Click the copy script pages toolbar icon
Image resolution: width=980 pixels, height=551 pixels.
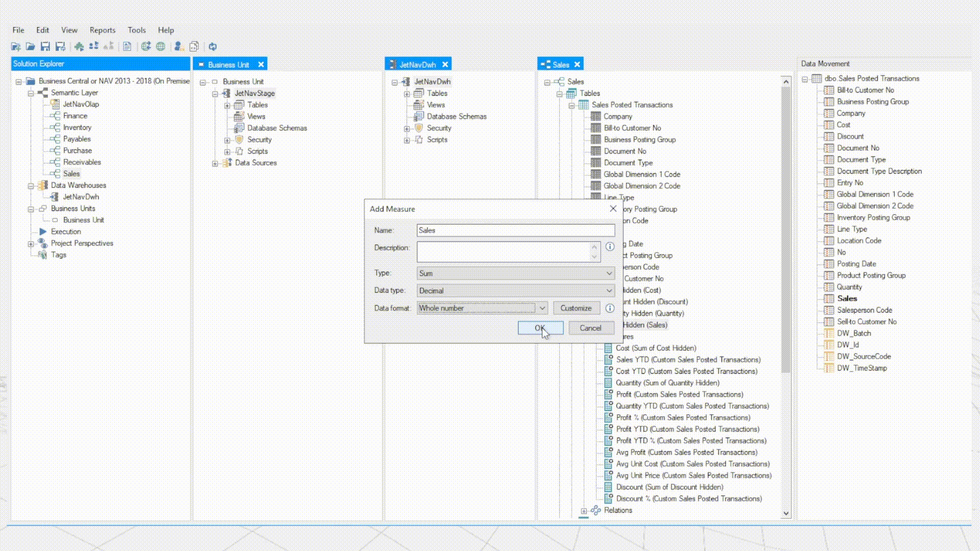pyautogui.click(x=194, y=46)
